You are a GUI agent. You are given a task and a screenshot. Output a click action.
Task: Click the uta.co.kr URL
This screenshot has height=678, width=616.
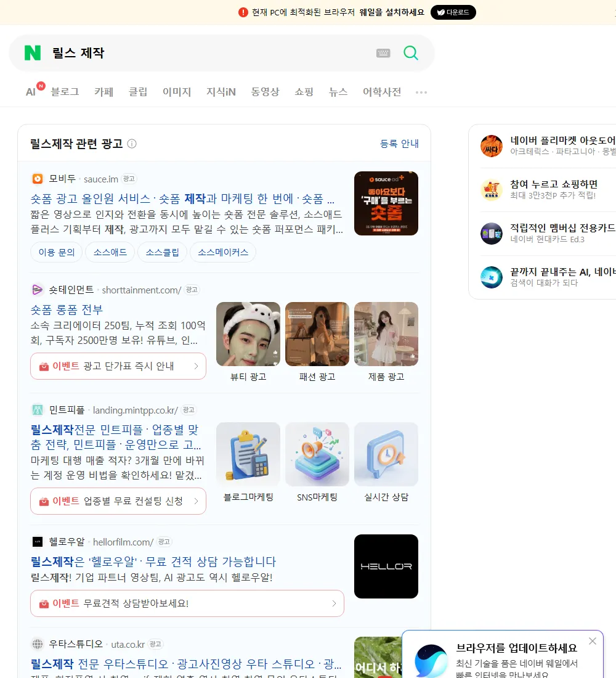pos(128,644)
